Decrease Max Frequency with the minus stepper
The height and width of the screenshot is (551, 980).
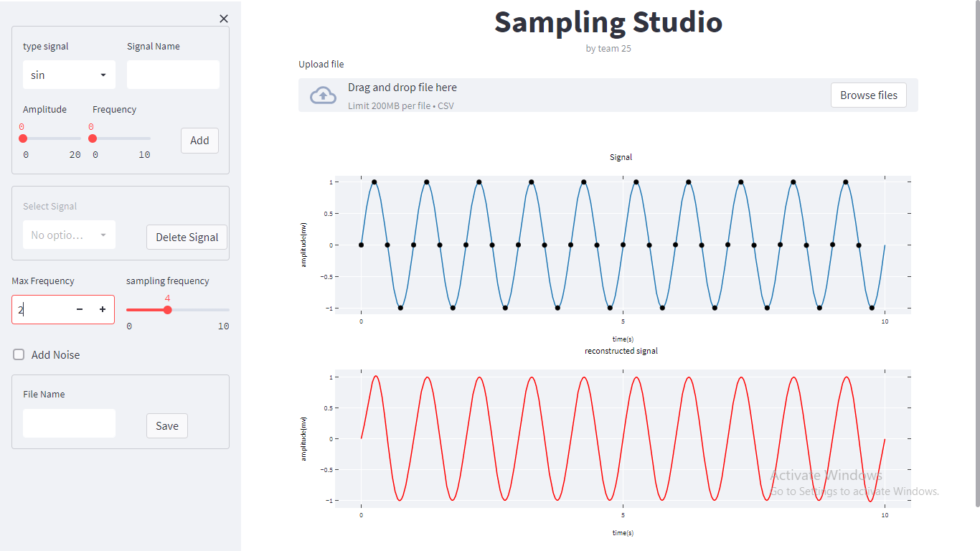(x=79, y=309)
